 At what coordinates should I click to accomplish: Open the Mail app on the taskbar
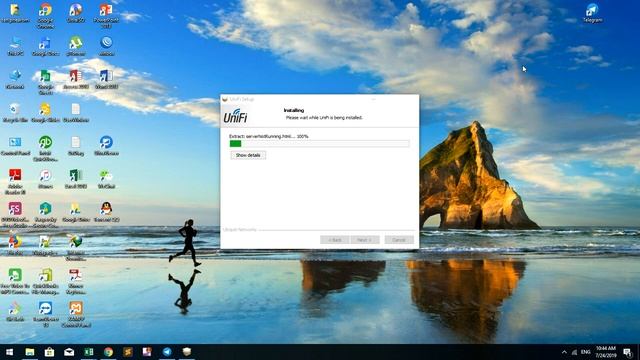click(x=69, y=352)
